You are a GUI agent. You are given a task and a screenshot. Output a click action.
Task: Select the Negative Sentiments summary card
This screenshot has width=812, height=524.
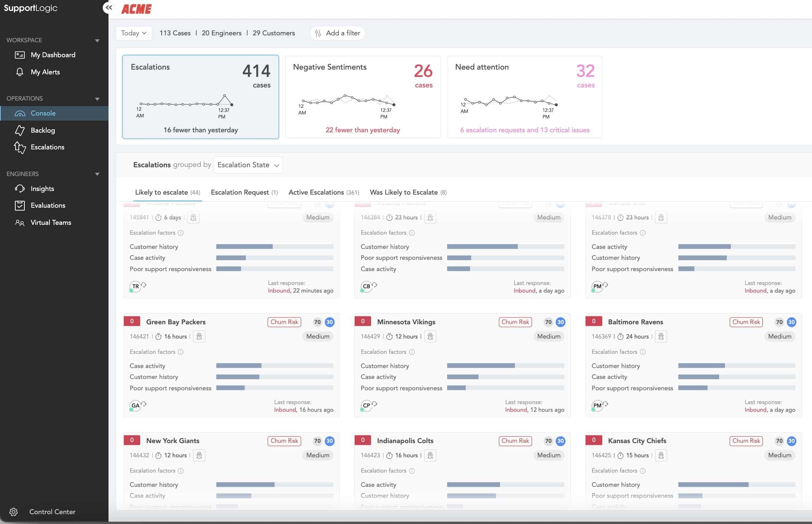pyautogui.click(x=362, y=97)
